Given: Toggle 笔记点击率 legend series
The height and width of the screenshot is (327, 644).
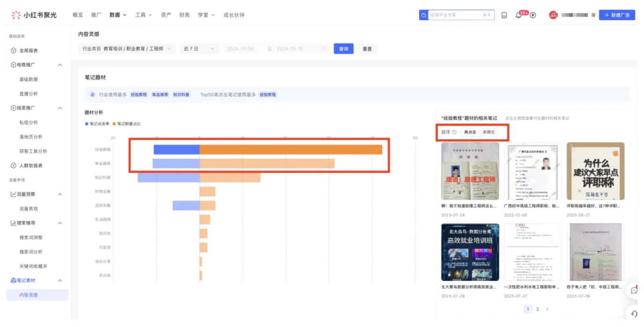Looking at the screenshot, I should pyautogui.click(x=97, y=124).
